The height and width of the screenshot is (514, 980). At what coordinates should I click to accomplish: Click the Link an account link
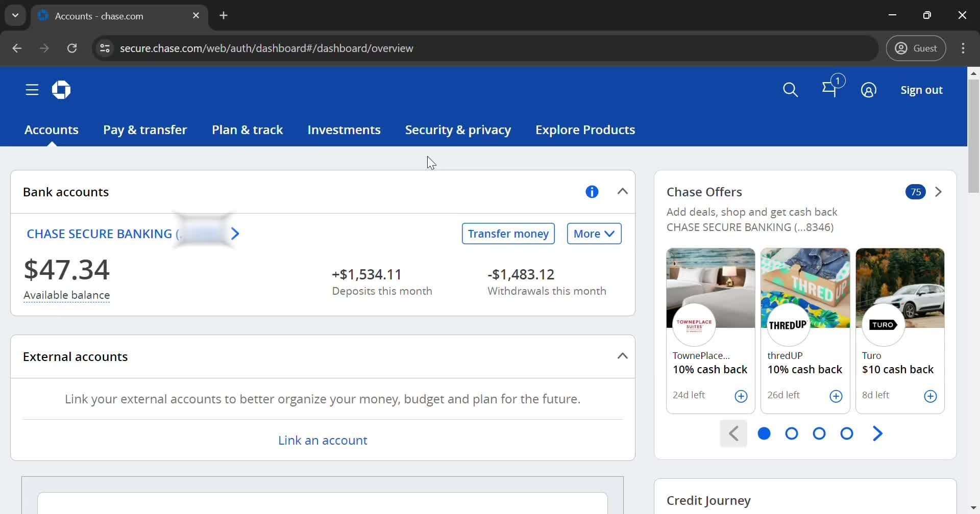click(323, 440)
